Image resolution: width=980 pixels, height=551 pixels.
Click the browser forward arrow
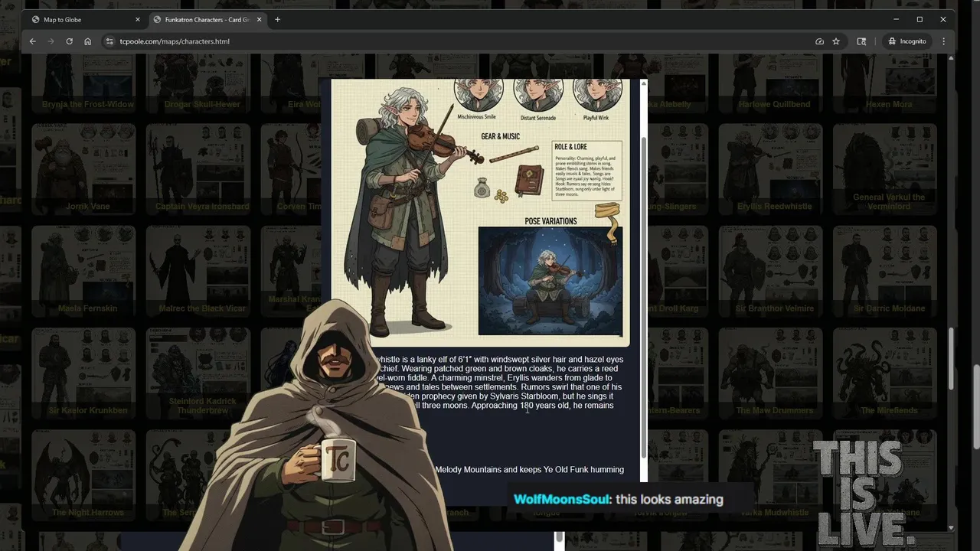pyautogui.click(x=51, y=41)
